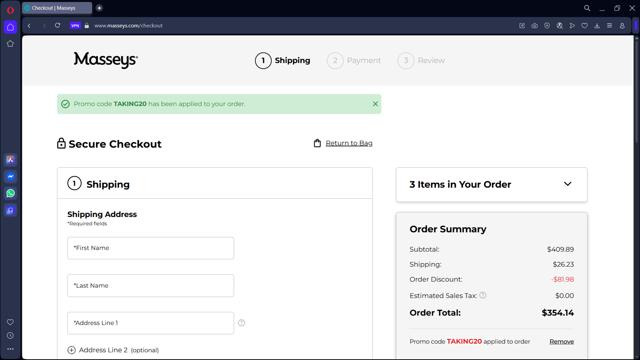Expand the 3 Items in Your Order panel
The width and height of the screenshot is (640, 360).
491,184
